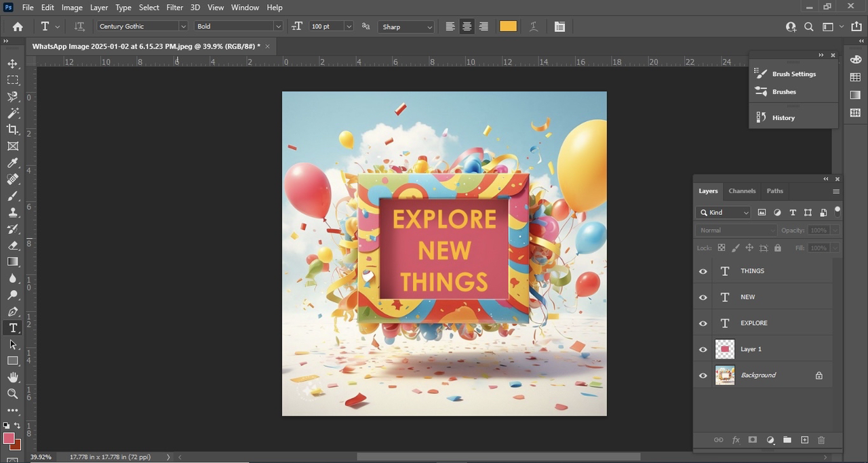
Task: Select the Horizontal Type tool
Action: (13, 328)
